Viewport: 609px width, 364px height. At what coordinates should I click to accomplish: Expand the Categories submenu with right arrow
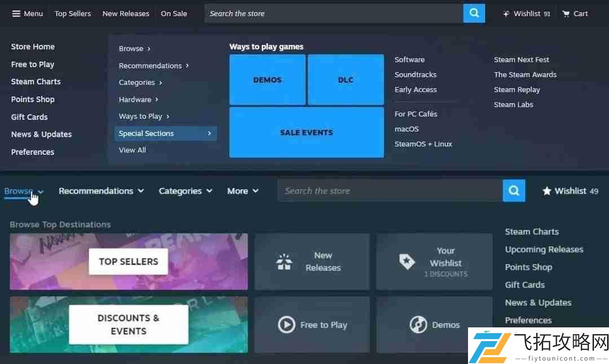[x=140, y=83]
